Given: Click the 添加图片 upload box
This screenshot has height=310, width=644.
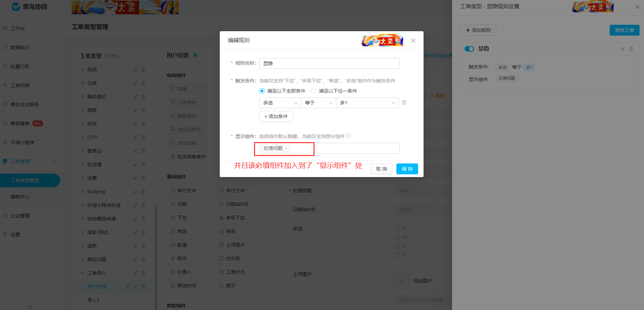Looking at the screenshot, I should pyautogui.click(x=402, y=281).
